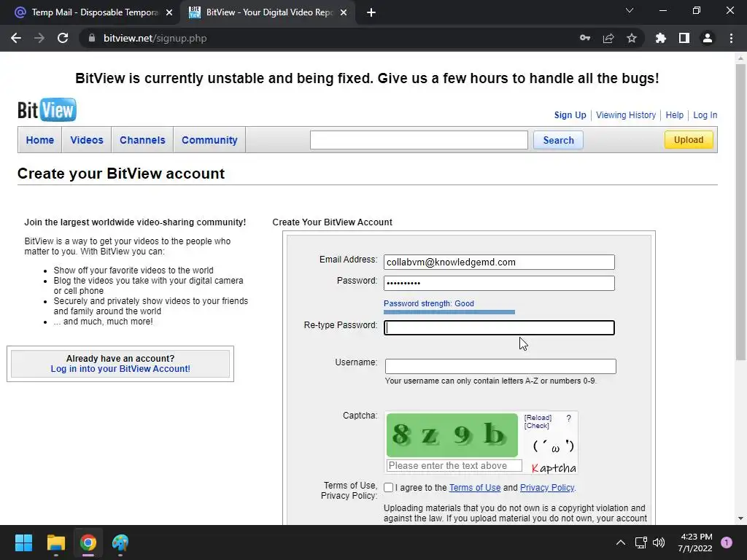Click the captcha text entry box

click(454, 466)
